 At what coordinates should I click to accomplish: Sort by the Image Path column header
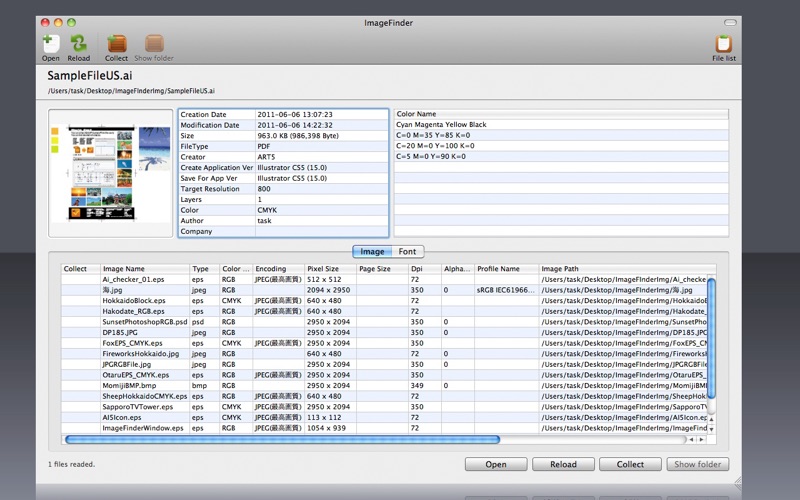628,269
